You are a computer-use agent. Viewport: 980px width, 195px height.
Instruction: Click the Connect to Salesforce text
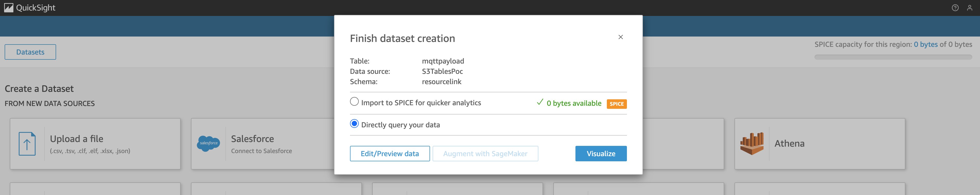(x=261, y=151)
